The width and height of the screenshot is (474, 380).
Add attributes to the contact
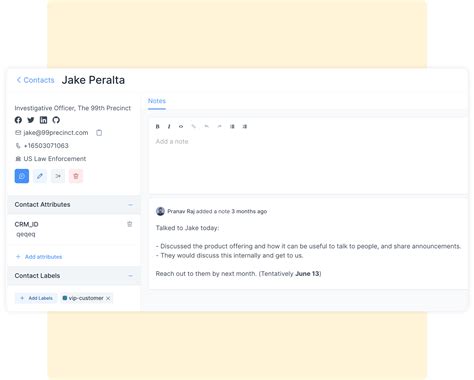coord(39,257)
